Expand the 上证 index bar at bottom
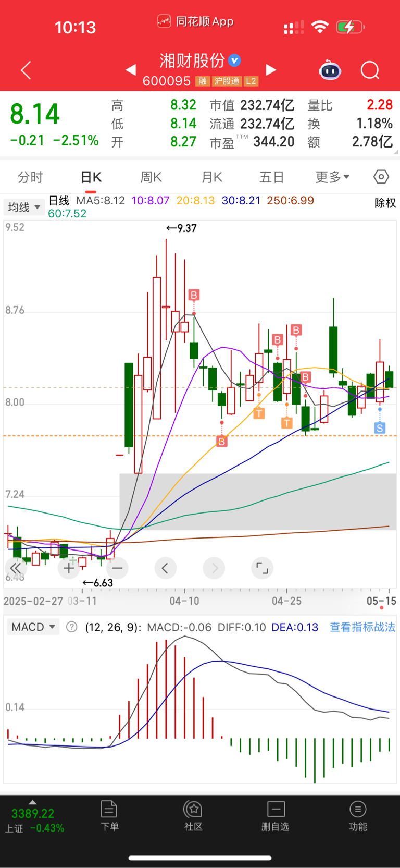The image size is (400, 868). pyautogui.click(x=33, y=803)
